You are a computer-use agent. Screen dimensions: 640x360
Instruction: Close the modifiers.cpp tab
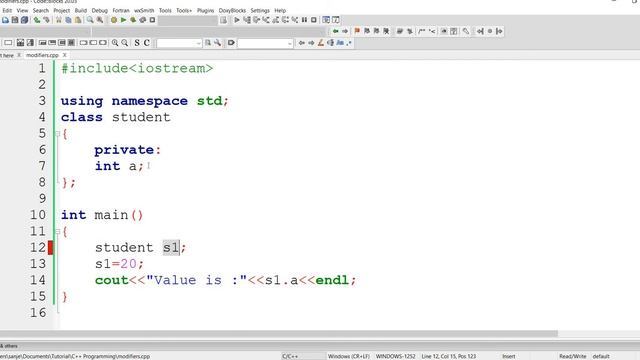[x=64, y=55]
